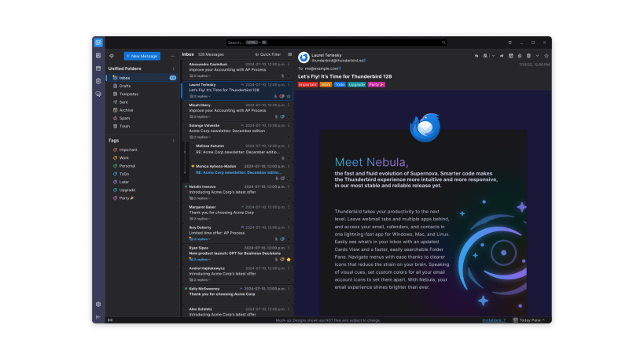This screenshot has width=644, height=362.
Task: Click the teal Upgrade tag label
Action: (x=356, y=85)
